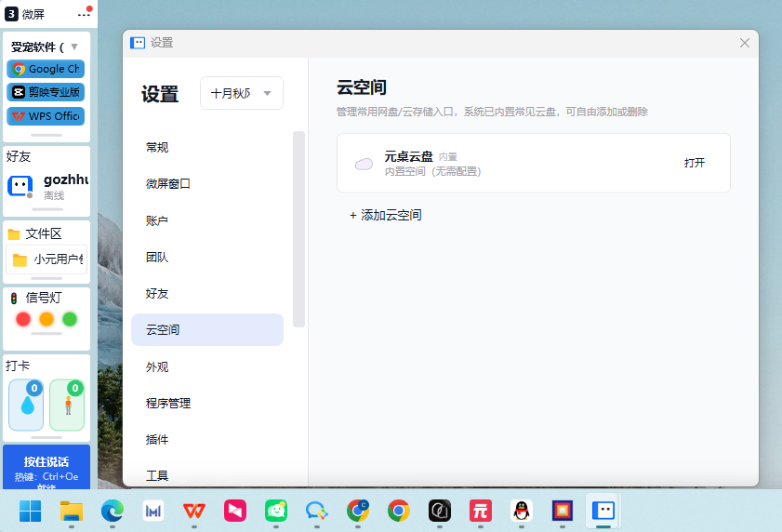
Task: Tap the water drop check-in card
Action: pos(26,405)
